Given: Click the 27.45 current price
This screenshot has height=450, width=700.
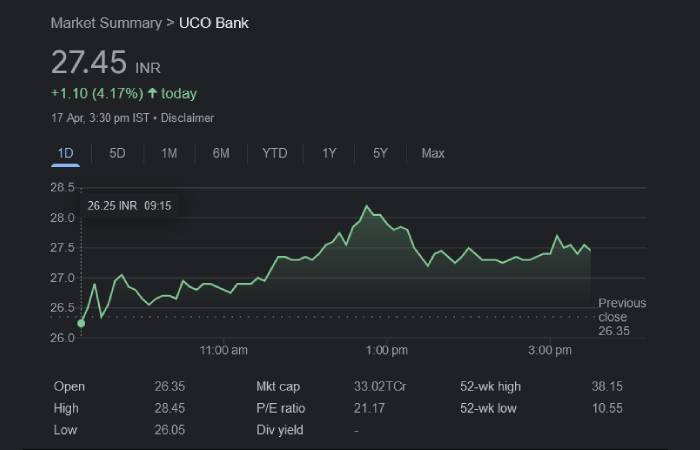Looking at the screenshot, I should 89,62.
